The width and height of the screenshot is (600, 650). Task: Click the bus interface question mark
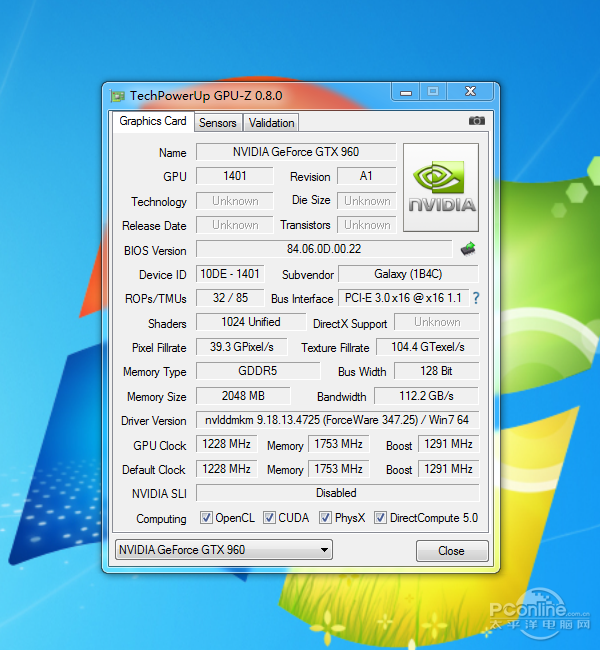pyautogui.click(x=476, y=298)
